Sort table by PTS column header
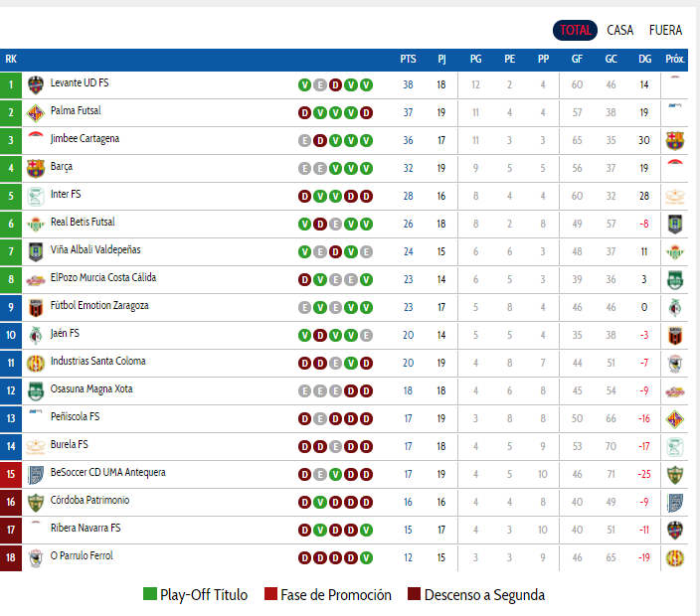 pyautogui.click(x=408, y=59)
